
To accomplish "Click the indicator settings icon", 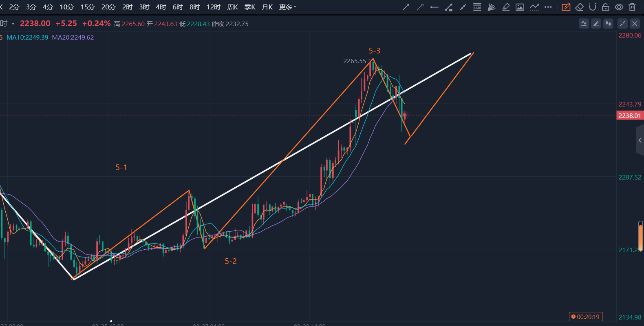I will 584,24.
